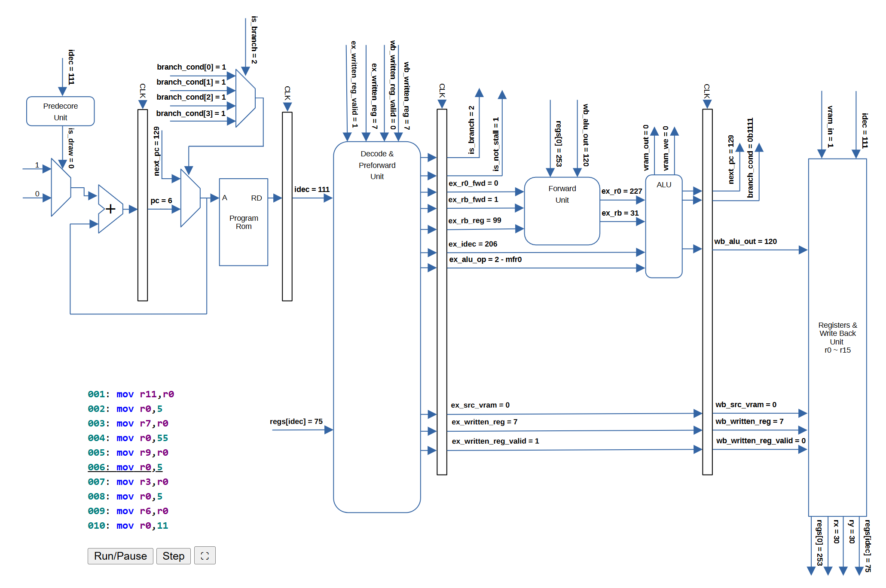This screenshot has width=886, height=588.
Task: Click the 'ex_rb_fwd = 1' signal label
Action: (474, 200)
